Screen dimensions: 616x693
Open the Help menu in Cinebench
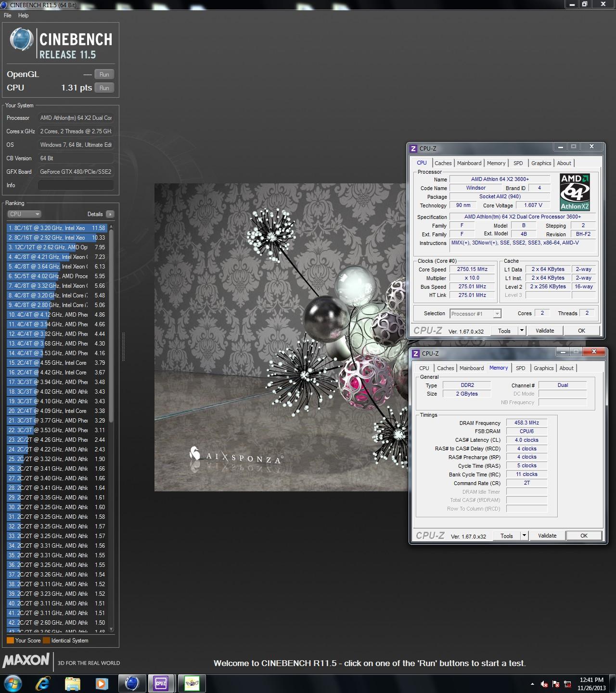point(23,15)
